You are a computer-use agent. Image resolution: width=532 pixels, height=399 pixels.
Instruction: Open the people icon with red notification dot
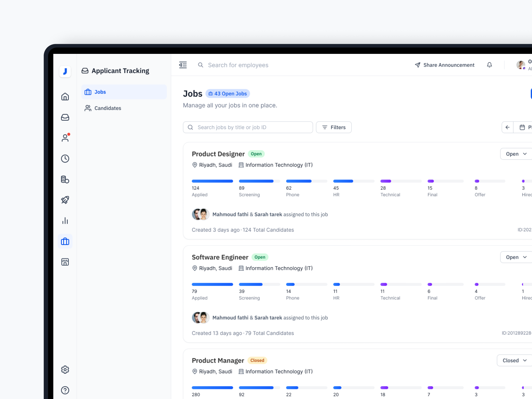point(65,138)
